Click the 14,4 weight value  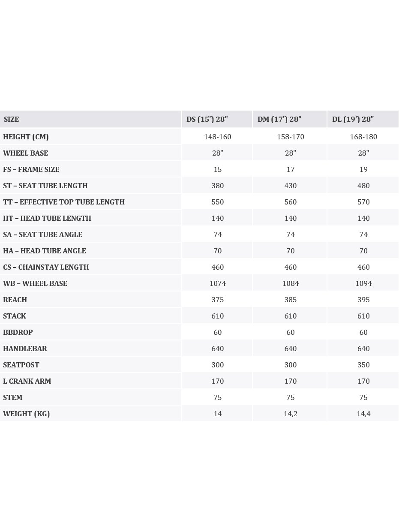(x=363, y=414)
